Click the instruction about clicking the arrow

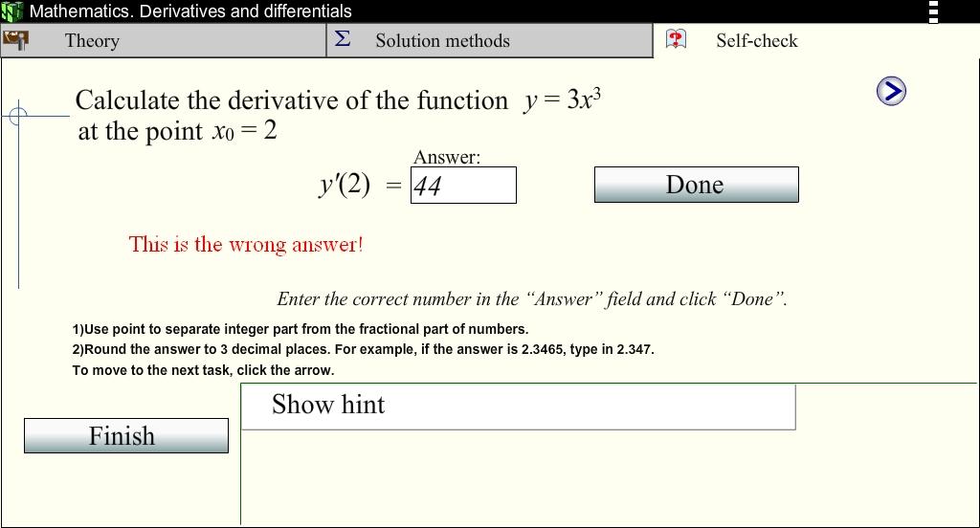point(203,370)
